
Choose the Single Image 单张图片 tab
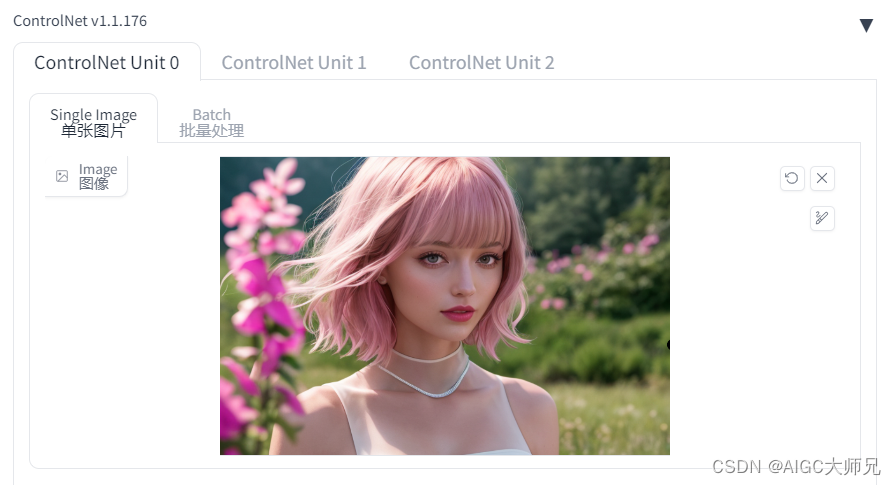(x=93, y=122)
